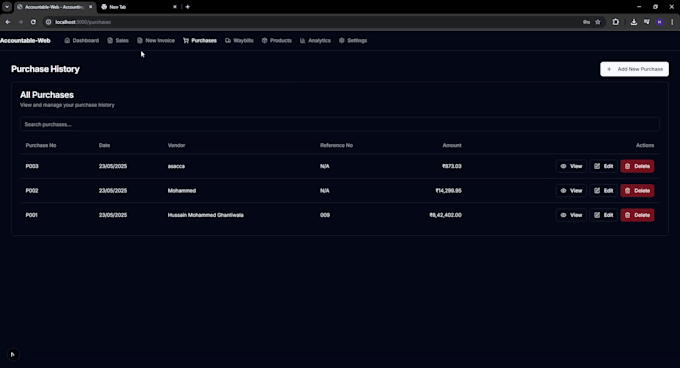The width and height of the screenshot is (680, 368).
Task: Click the P002 purchase number
Action: 32,190
